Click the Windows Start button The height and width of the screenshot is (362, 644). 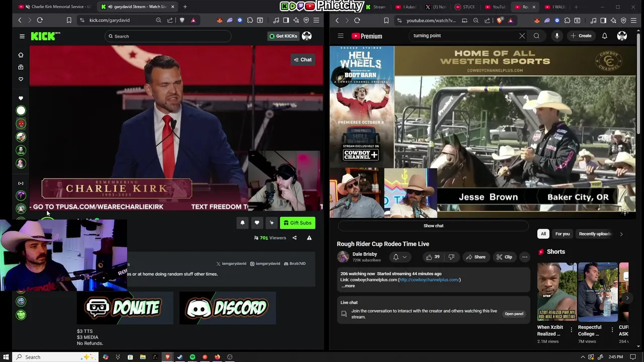(6, 357)
